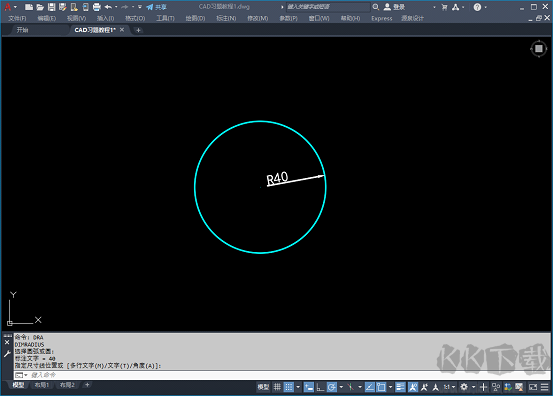Add a new drawing tab with plus button
This screenshot has height=396, width=553.
[x=138, y=30]
